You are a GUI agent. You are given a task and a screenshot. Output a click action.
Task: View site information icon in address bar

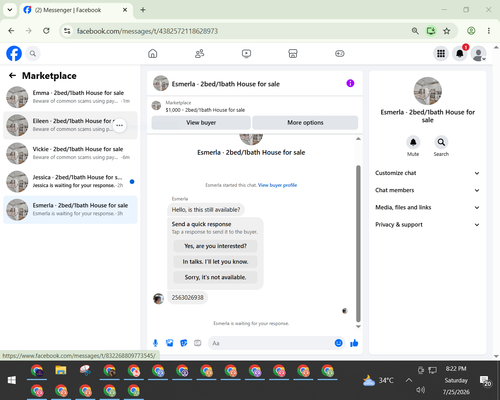coord(67,31)
